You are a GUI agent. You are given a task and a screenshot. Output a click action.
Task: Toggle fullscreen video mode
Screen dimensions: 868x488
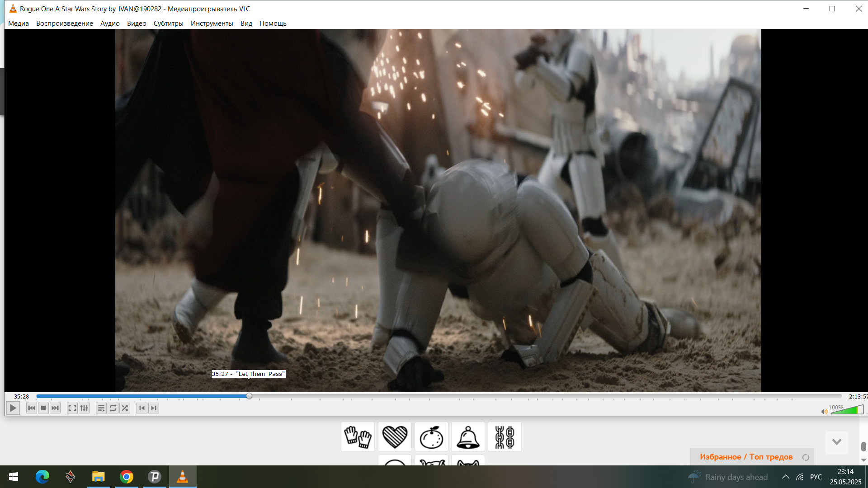(x=72, y=408)
